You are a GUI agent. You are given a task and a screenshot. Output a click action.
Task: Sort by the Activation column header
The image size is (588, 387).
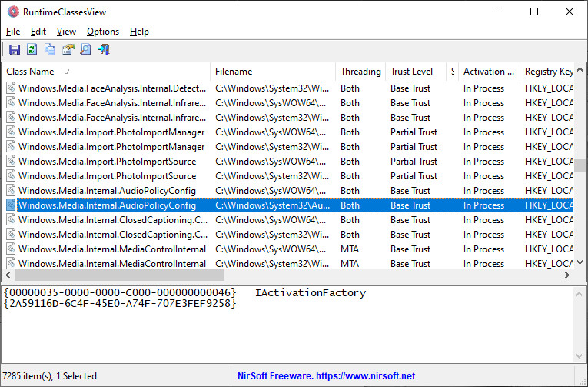[489, 72]
